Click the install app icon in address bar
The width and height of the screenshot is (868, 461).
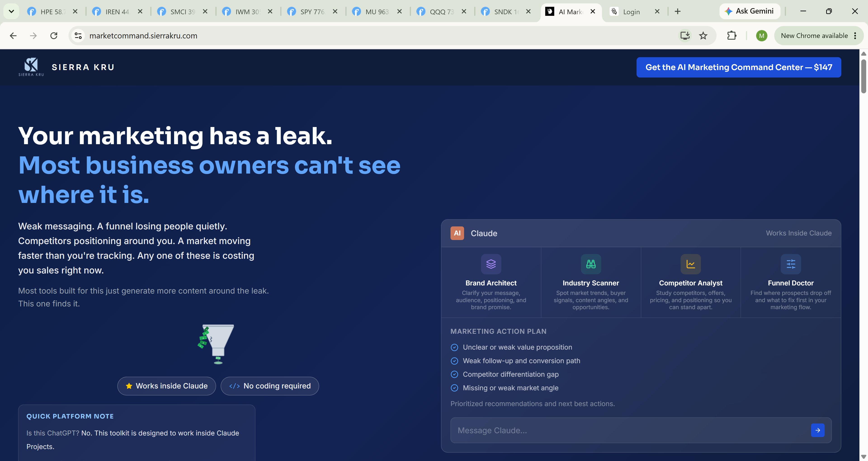point(685,36)
